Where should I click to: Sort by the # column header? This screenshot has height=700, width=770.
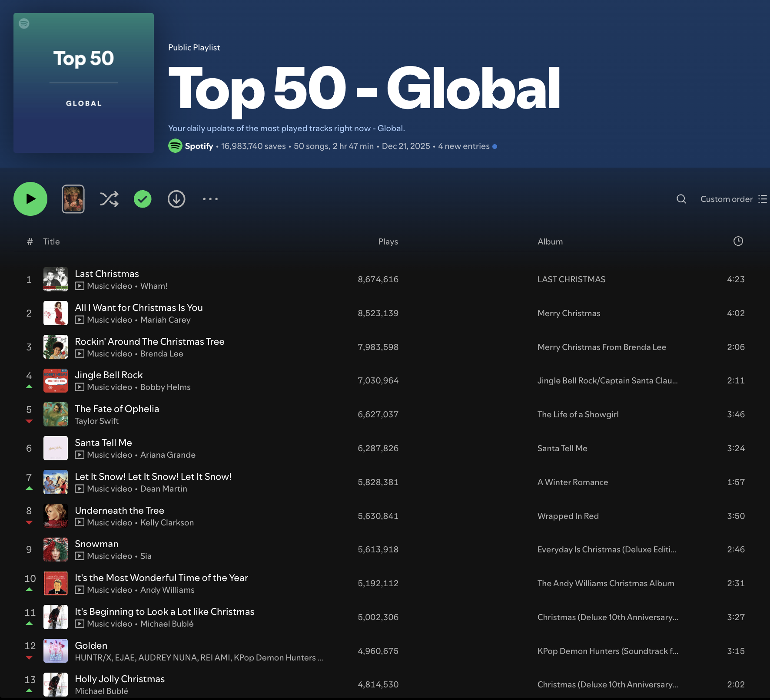[x=30, y=241]
